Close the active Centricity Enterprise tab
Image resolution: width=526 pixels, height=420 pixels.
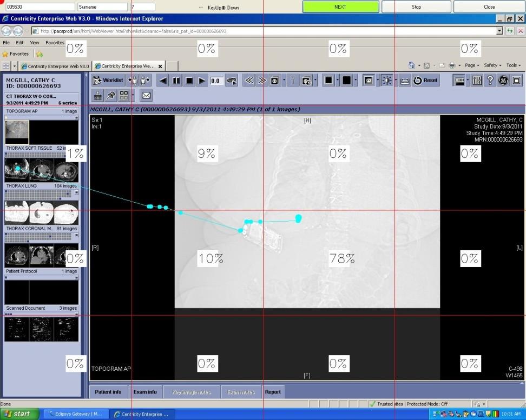click(x=160, y=66)
